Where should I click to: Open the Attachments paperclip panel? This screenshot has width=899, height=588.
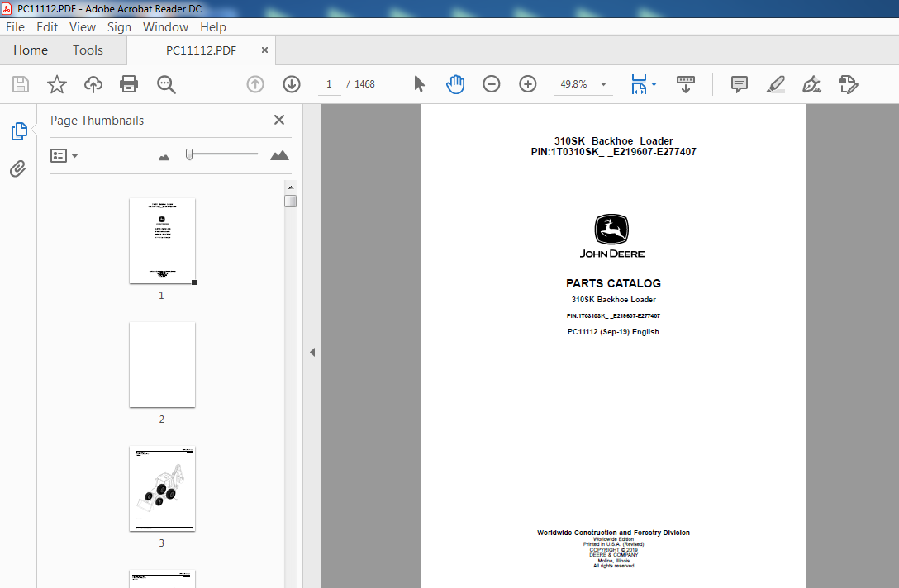click(x=18, y=168)
